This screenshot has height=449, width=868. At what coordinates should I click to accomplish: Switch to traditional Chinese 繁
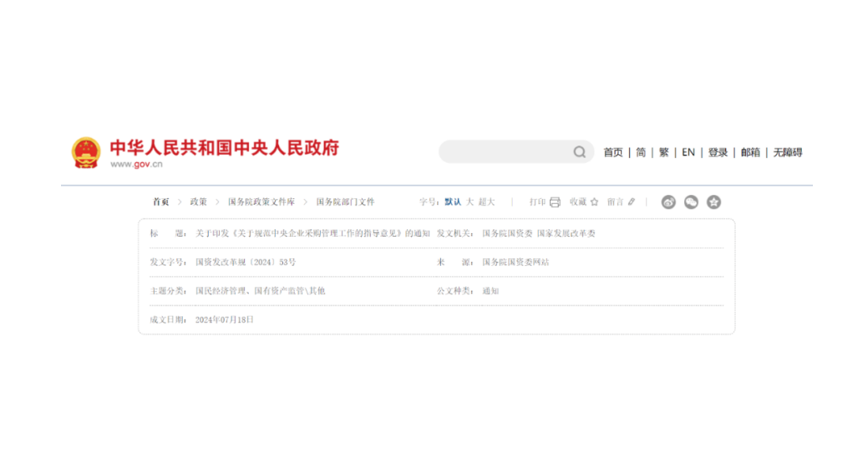pos(664,152)
